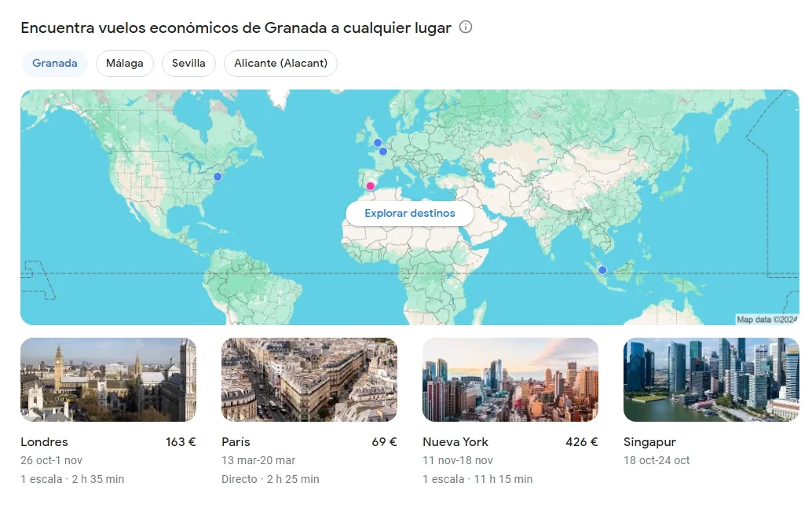Switch origin to Málaga

click(x=125, y=63)
